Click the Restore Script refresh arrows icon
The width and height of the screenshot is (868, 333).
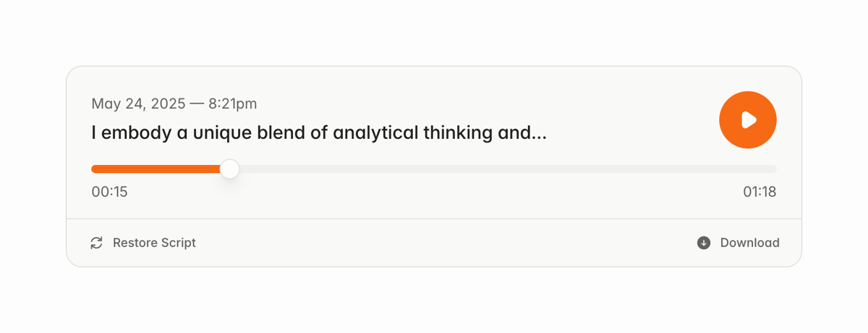pyautogui.click(x=96, y=243)
